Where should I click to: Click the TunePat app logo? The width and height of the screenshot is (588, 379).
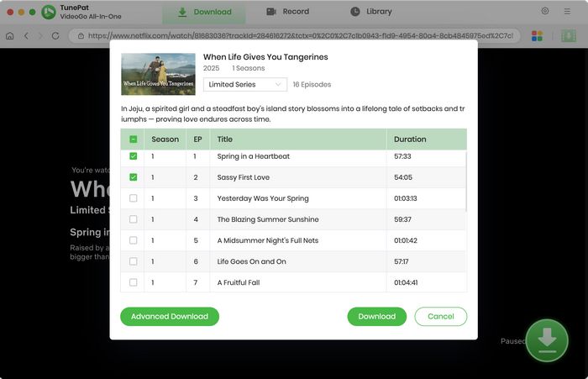pyautogui.click(x=49, y=12)
